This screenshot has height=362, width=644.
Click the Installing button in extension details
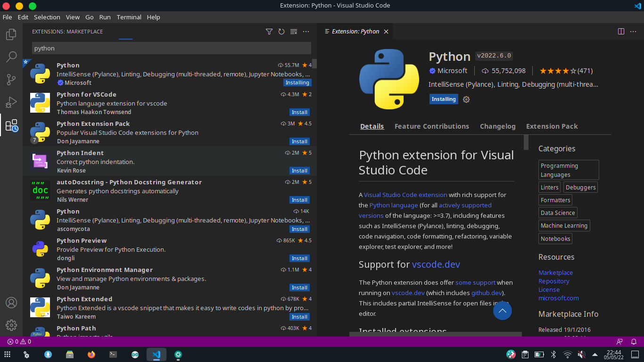click(x=444, y=99)
